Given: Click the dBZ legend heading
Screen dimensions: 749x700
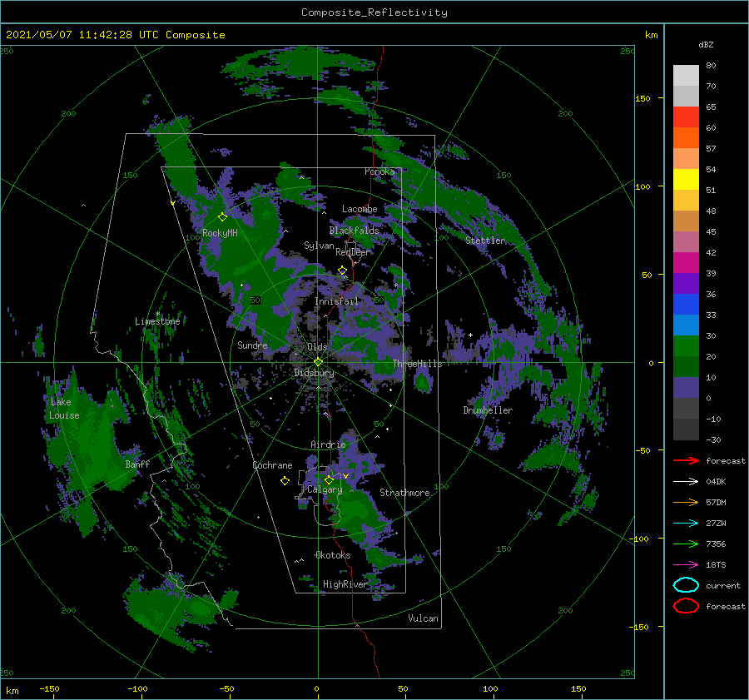Looking at the screenshot, I should 706,44.
